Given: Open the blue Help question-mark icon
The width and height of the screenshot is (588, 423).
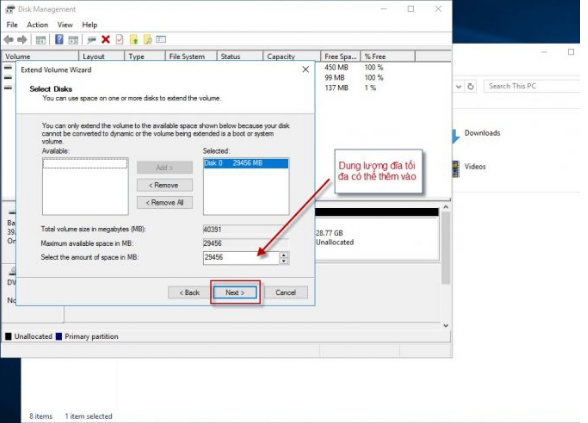Looking at the screenshot, I should [59, 39].
